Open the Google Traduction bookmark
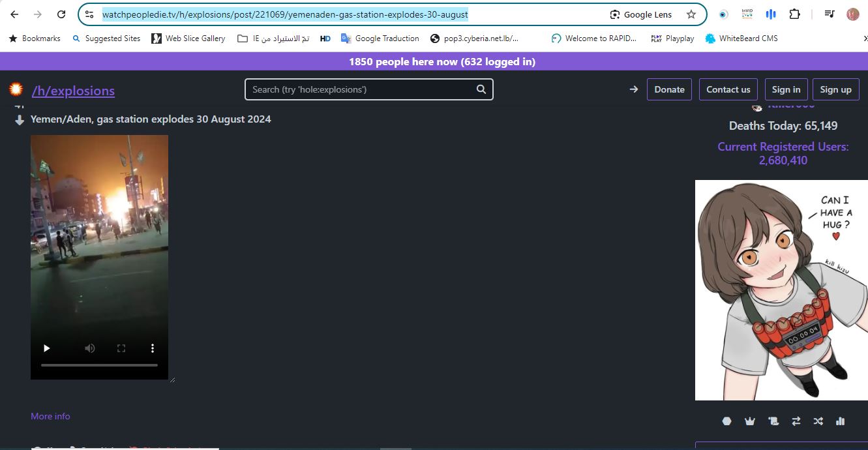The image size is (868, 450). click(x=380, y=38)
